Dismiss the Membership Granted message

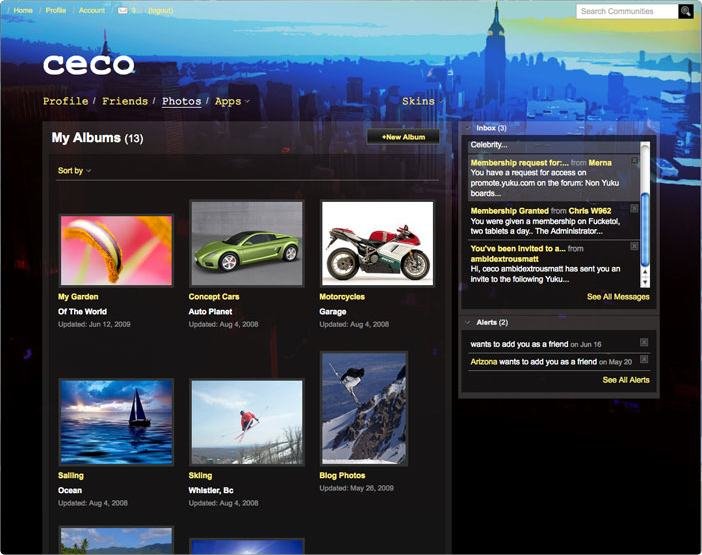point(634,209)
